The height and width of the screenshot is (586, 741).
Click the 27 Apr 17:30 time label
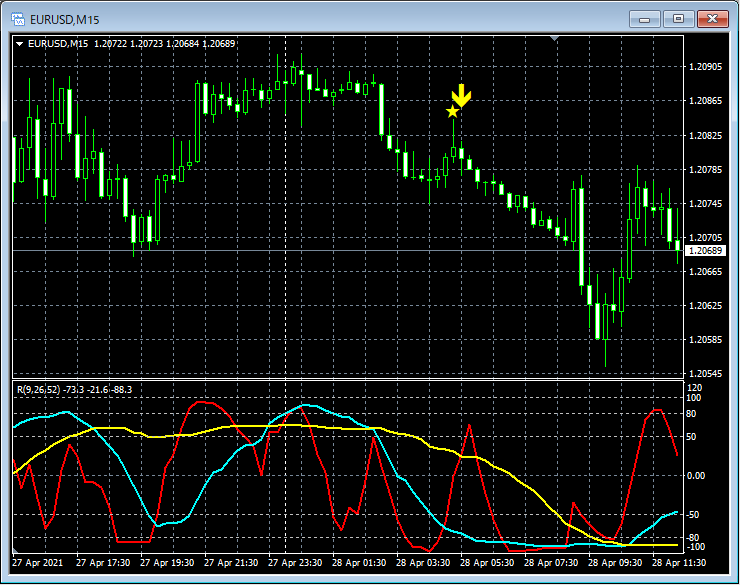tap(103, 563)
